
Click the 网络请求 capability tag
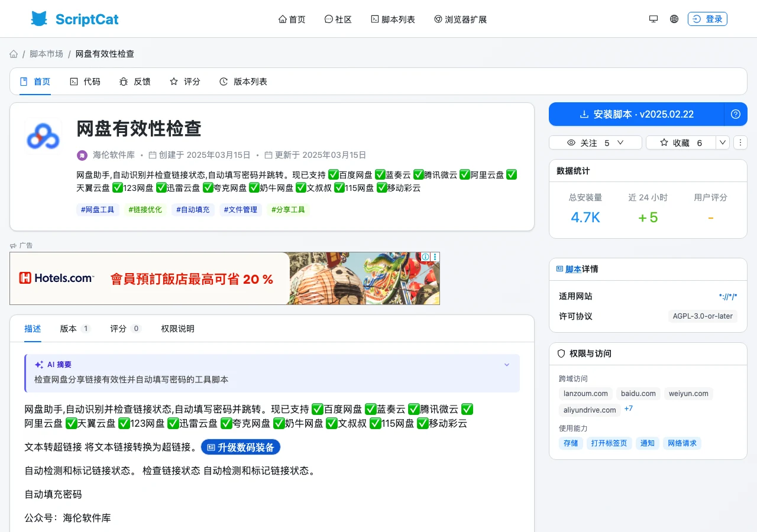click(682, 443)
